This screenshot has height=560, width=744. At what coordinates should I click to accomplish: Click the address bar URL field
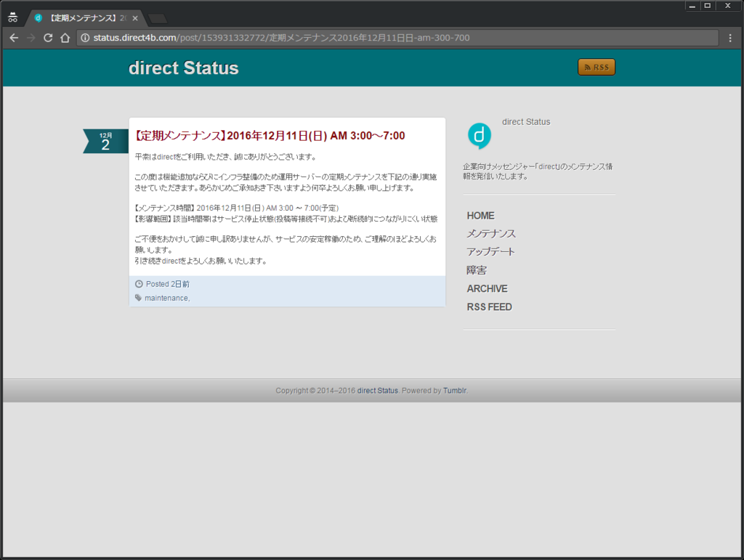pyautogui.click(x=397, y=38)
